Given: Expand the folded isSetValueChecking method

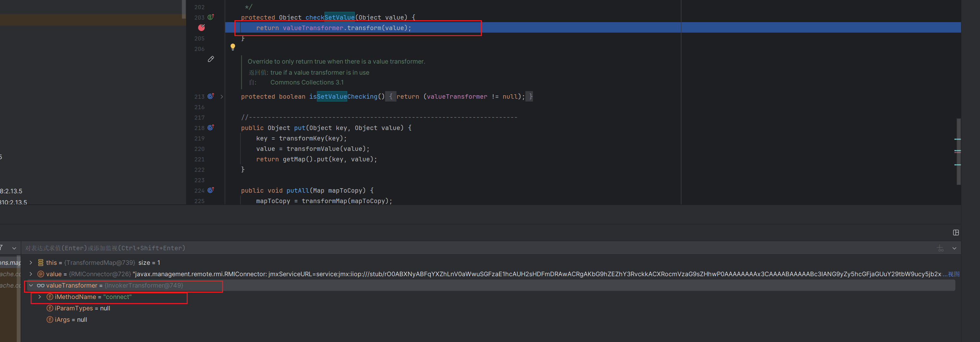Looking at the screenshot, I should point(222,97).
